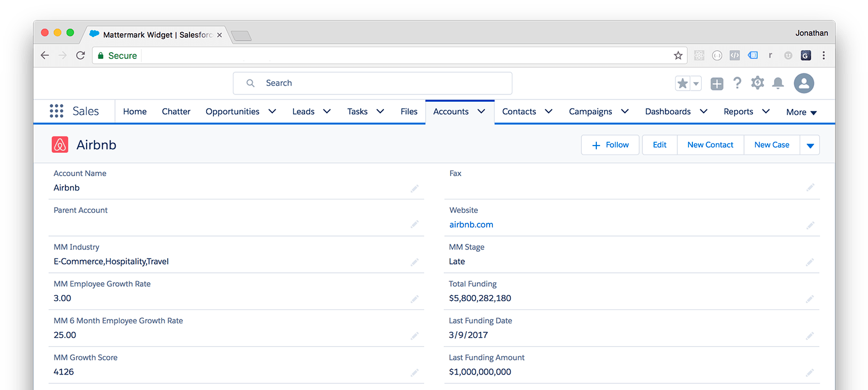Create a New Contact

tap(710, 145)
